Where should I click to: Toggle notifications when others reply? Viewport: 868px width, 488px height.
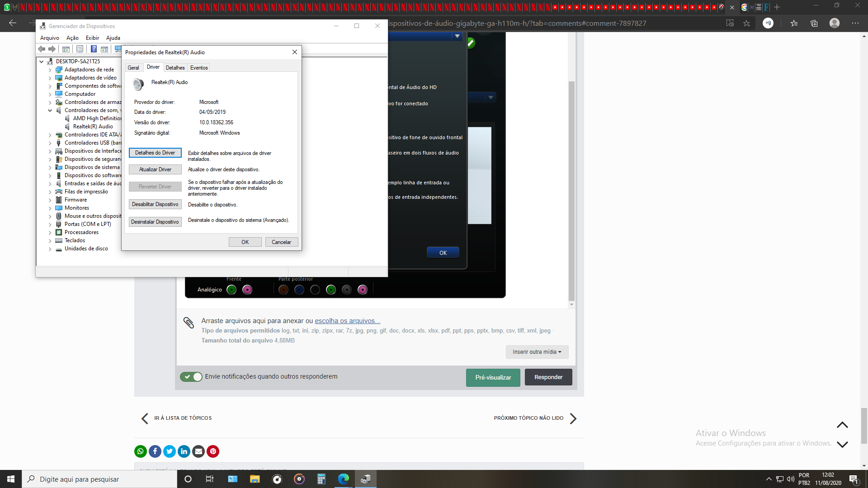(x=191, y=377)
